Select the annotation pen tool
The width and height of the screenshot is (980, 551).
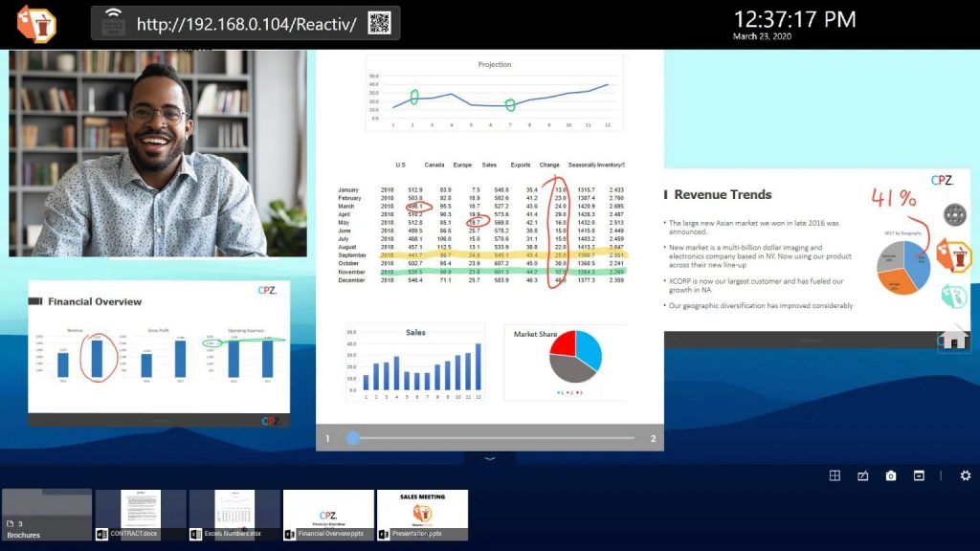(863, 474)
